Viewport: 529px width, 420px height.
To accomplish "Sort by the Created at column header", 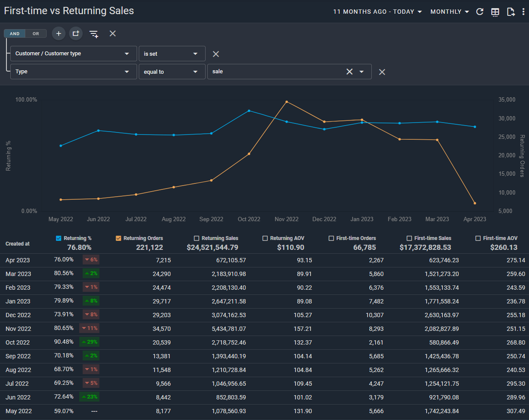I will click(x=18, y=243).
